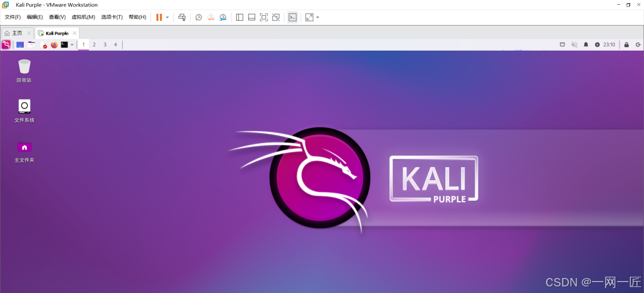Launch Firefox from the Kali panel
The width and height of the screenshot is (644, 293).
[x=54, y=45]
